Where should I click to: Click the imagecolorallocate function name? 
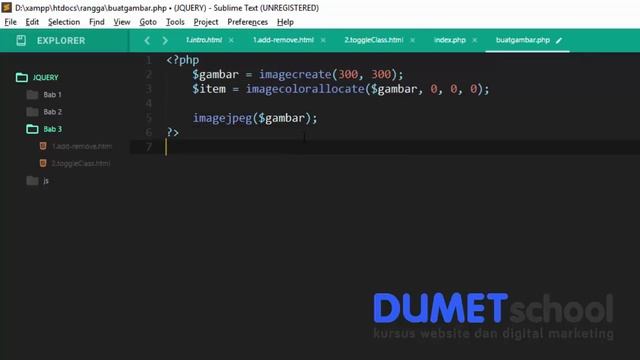[x=305, y=89]
